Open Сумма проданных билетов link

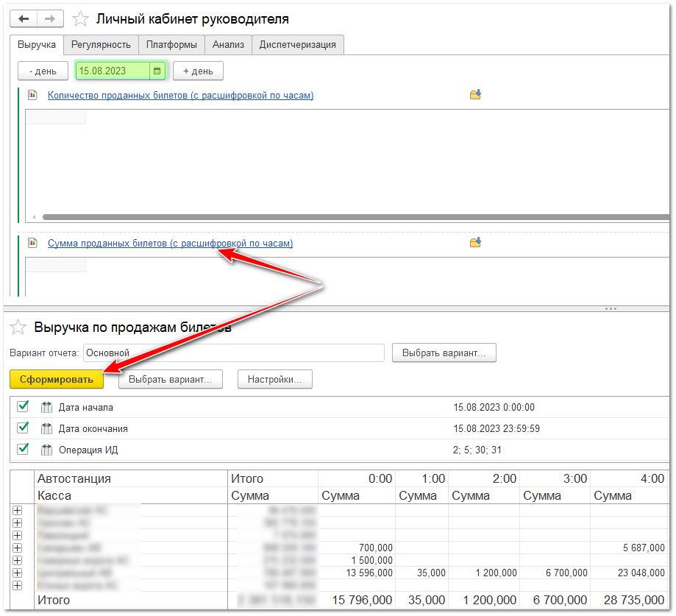(x=170, y=243)
